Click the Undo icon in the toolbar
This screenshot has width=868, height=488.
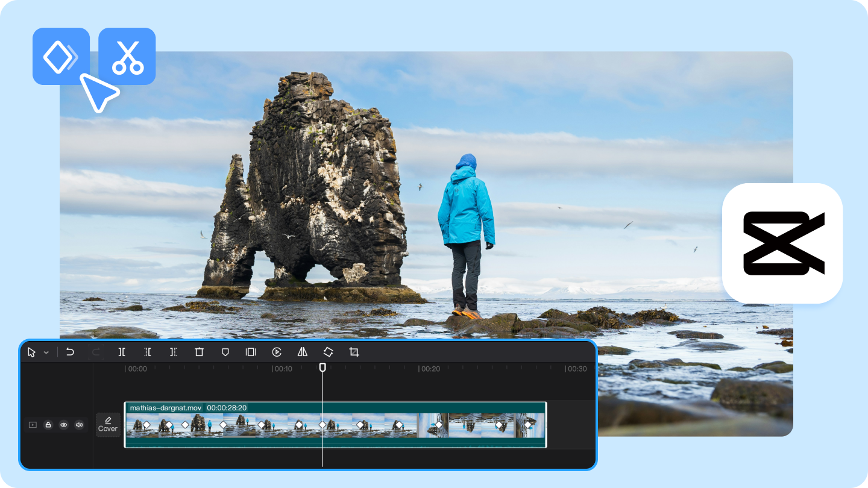tap(70, 352)
